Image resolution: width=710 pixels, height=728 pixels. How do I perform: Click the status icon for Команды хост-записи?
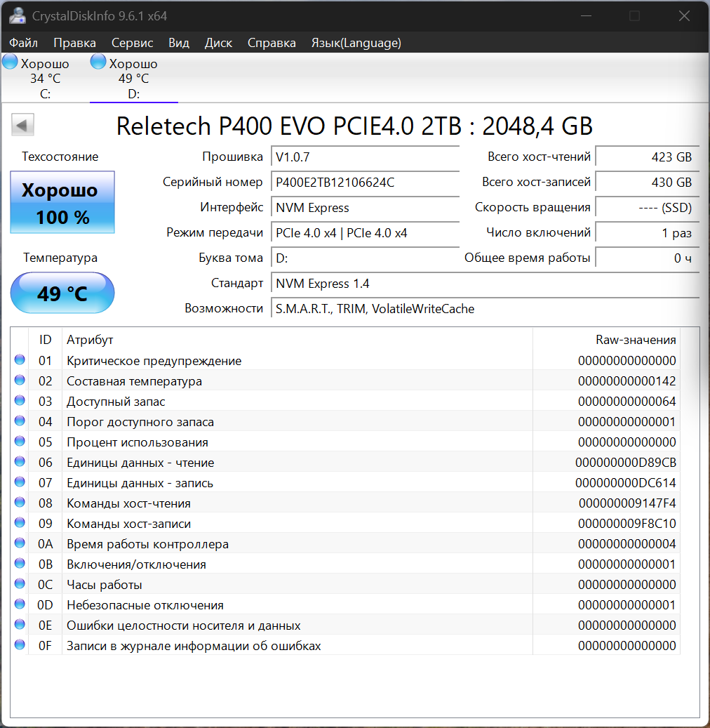click(x=20, y=523)
